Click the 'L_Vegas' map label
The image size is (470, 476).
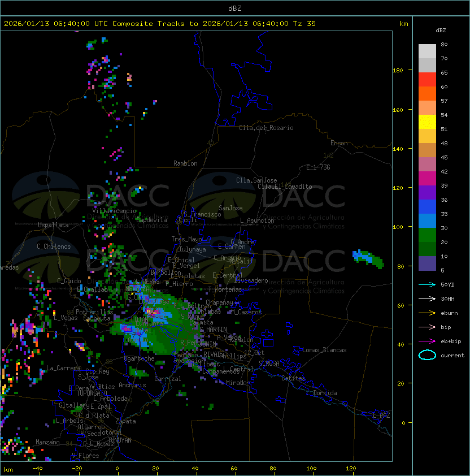click(x=66, y=318)
